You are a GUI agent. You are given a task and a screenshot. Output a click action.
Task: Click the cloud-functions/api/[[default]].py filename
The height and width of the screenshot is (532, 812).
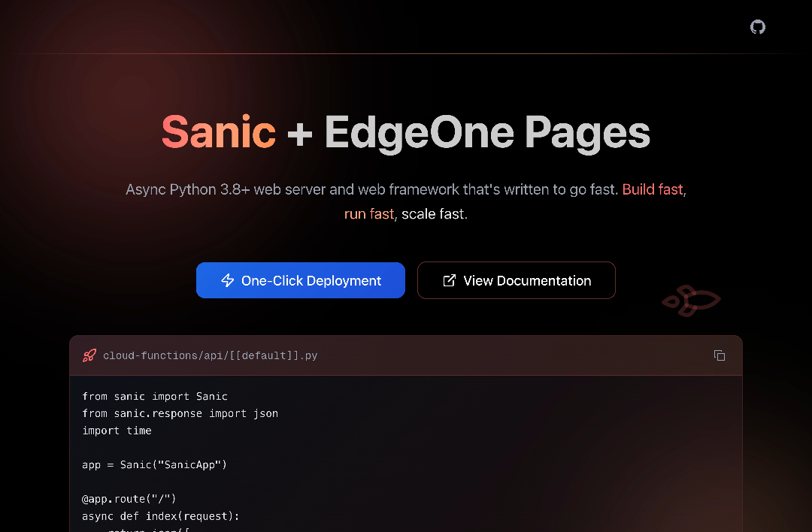click(x=210, y=355)
